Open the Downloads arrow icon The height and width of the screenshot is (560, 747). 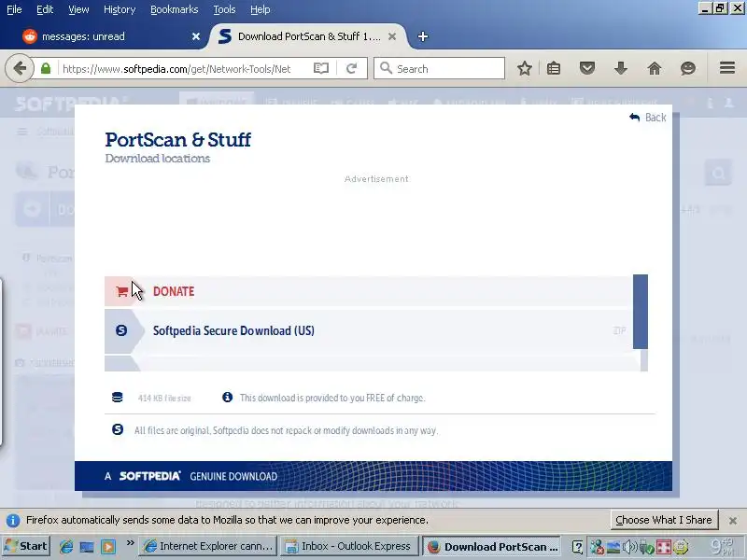[620, 68]
